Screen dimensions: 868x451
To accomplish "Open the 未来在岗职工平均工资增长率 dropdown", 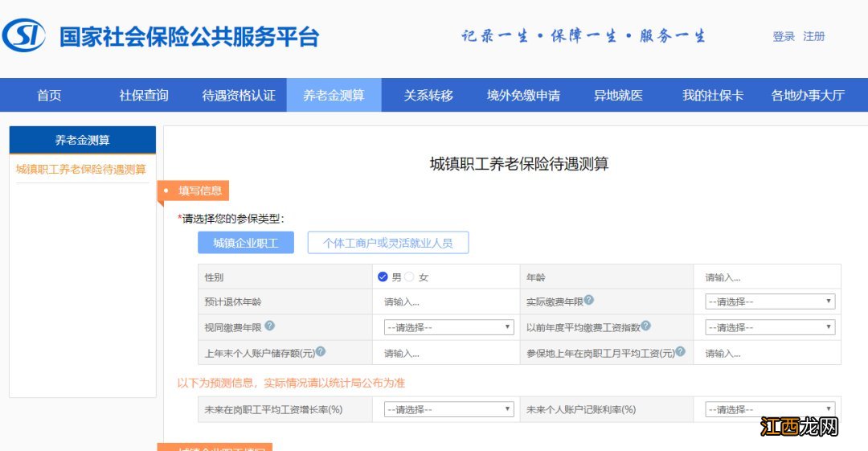I will tap(449, 409).
